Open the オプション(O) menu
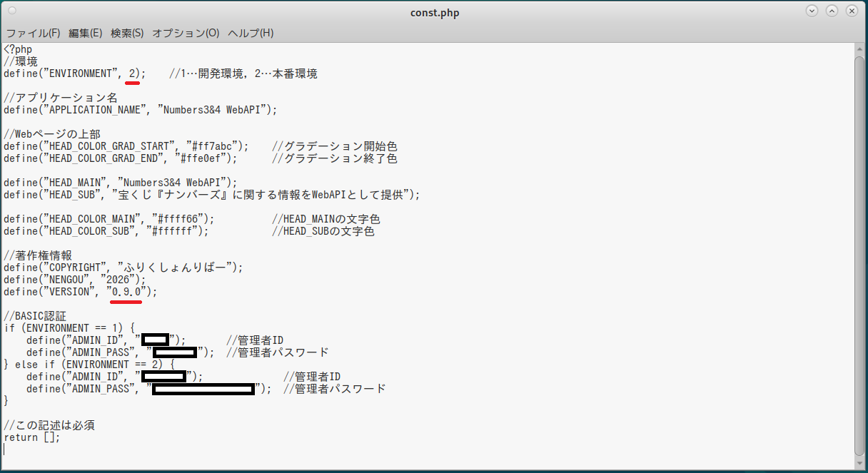 [186, 34]
